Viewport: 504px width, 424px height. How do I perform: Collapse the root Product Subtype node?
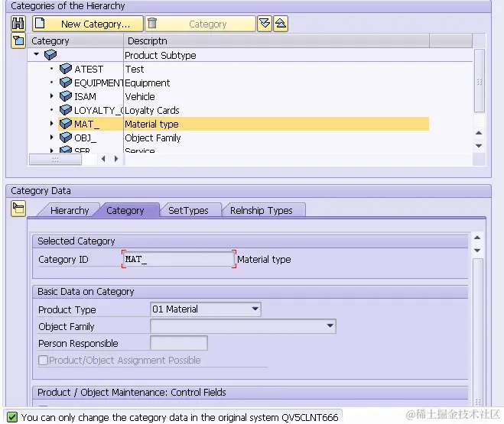click(x=36, y=54)
